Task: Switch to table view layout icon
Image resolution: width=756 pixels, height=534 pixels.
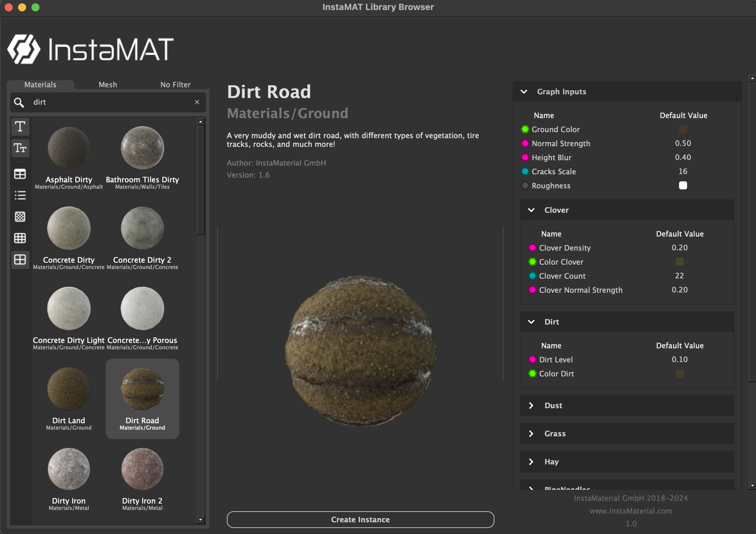Action: 20,174
